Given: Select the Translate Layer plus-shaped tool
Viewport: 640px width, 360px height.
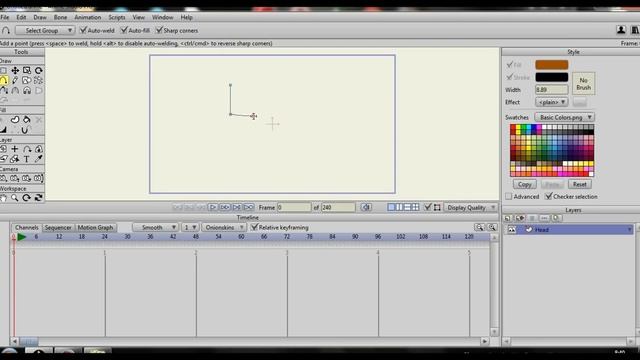Looking at the screenshot, I should point(15,149).
